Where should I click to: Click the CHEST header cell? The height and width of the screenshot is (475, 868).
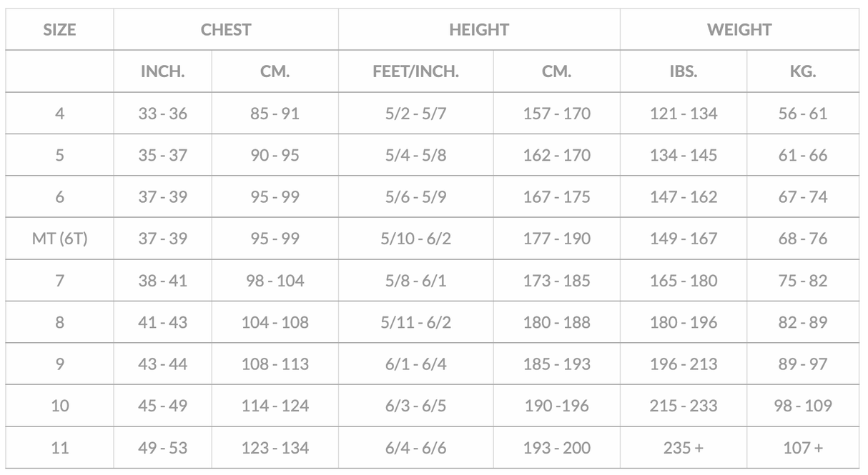(226, 30)
